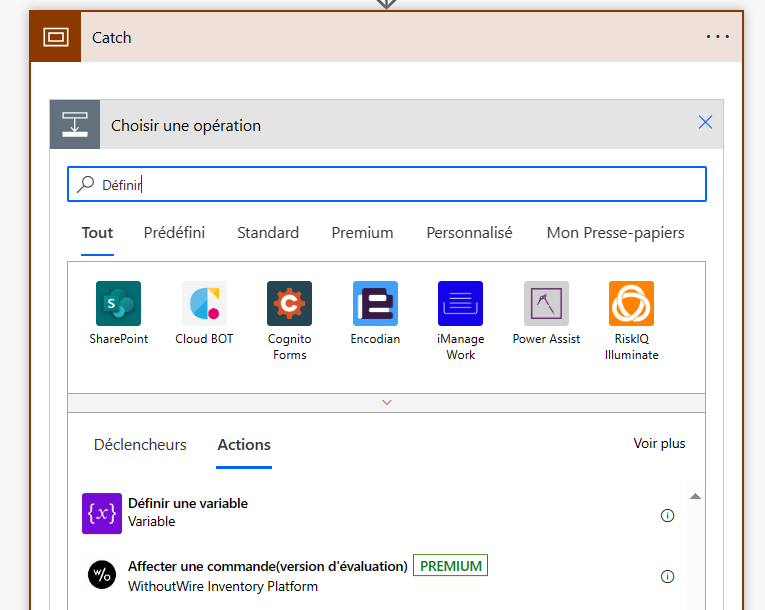Screen dimensions: 765x610
Task: Choose the Cognito Forms connector icon
Action: [x=289, y=304]
